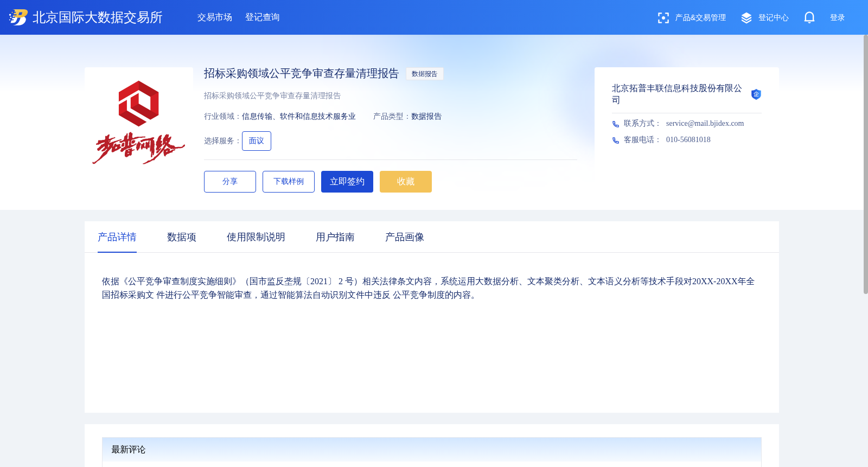Switch to the 产品详情 tab
The height and width of the screenshot is (467, 868).
(x=117, y=237)
